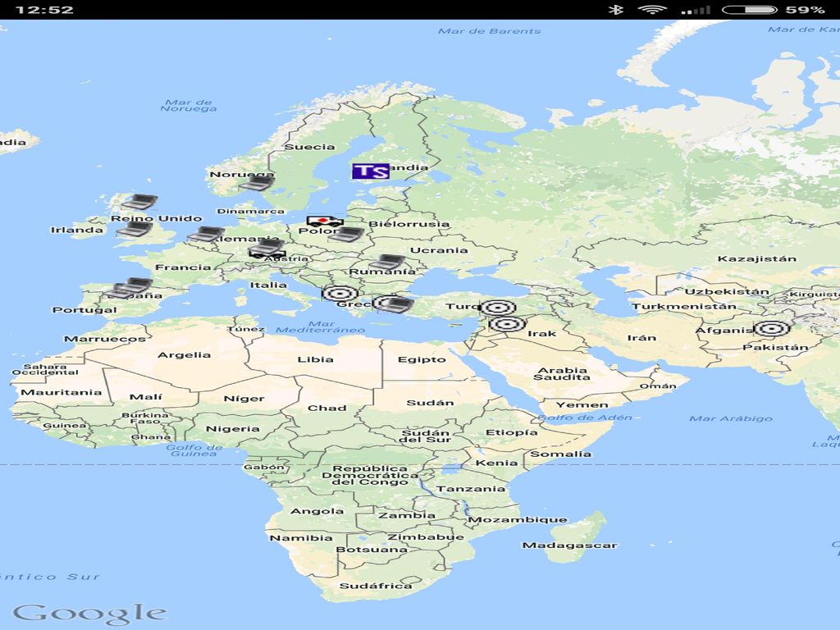This screenshot has height=630, width=840.
Task: Tap the Yemen country label
Action: point(582,405)
